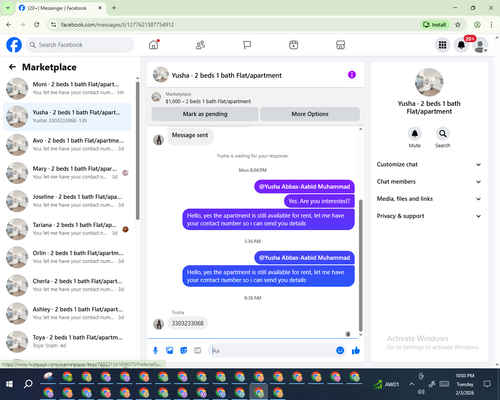Send a thumbs-up like

(x=356, y=350)
